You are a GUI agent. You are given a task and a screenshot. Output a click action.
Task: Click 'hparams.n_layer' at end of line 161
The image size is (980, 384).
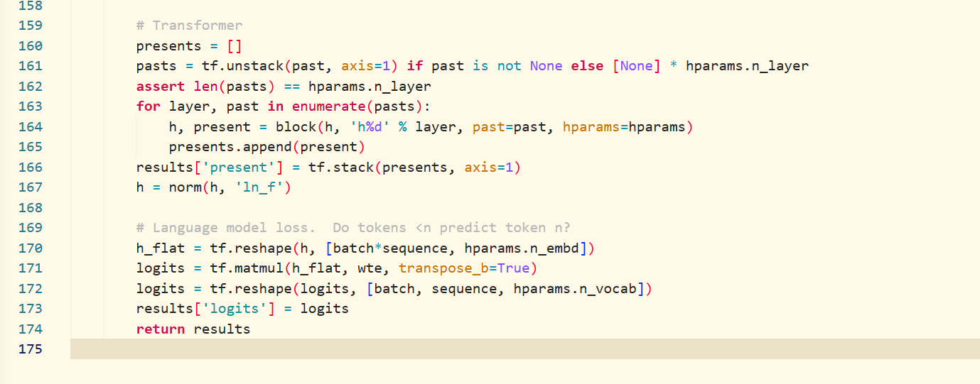[x=747, y=66]
